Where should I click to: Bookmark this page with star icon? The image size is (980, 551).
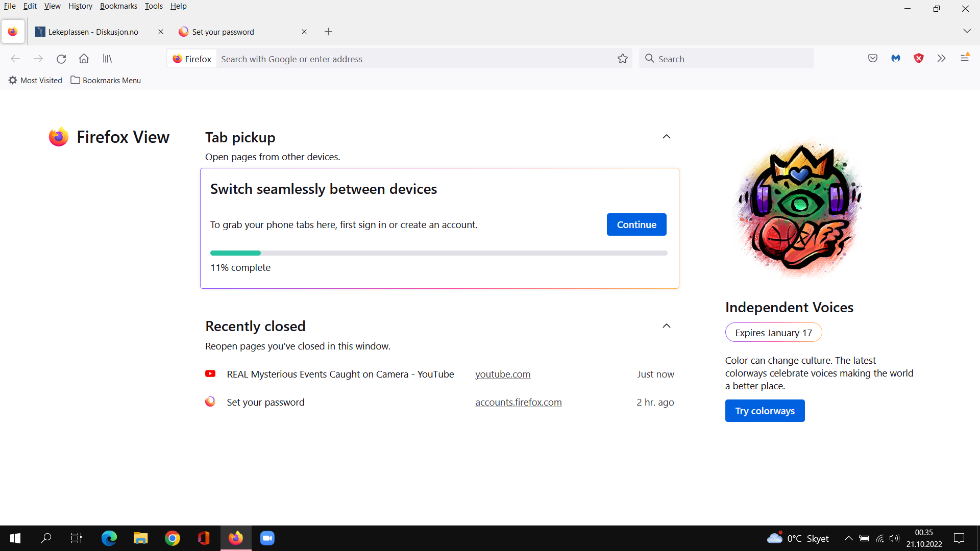(x=623, y=59)
